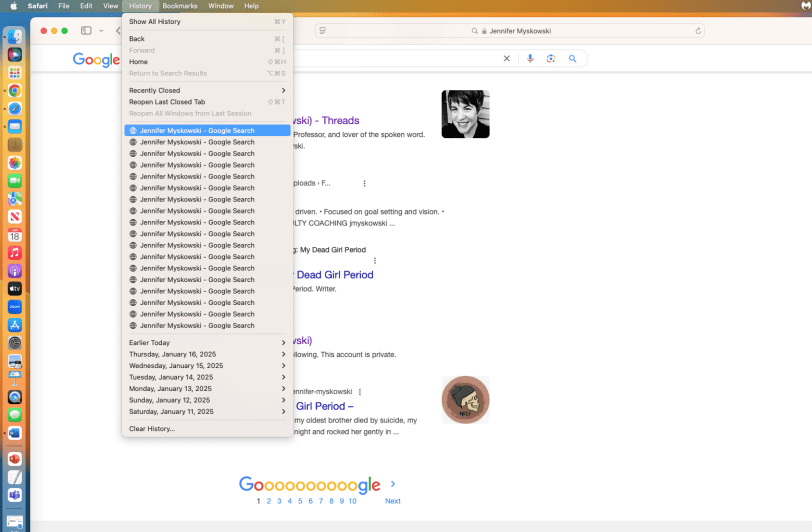Screen dimensions: 812x532
Task: Open options dots beside ploads › F... result
Action: [x=365, y=183]
